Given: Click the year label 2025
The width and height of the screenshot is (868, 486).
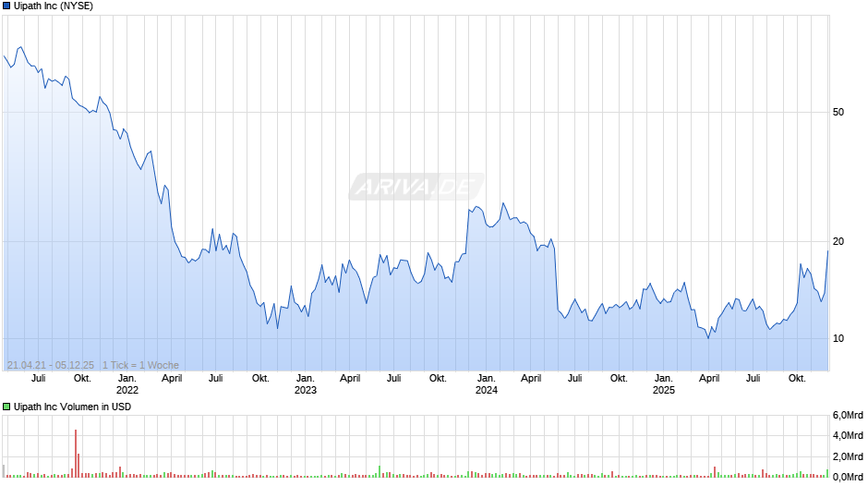Looking at the screenshot, I should pyautogui.click(x=664, y=390).
